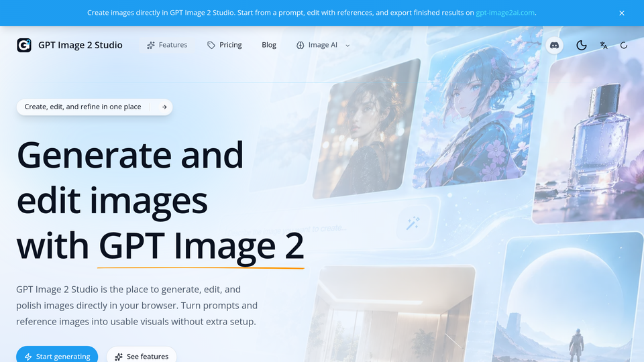Open the woman portrait sample image

(367, 129)
